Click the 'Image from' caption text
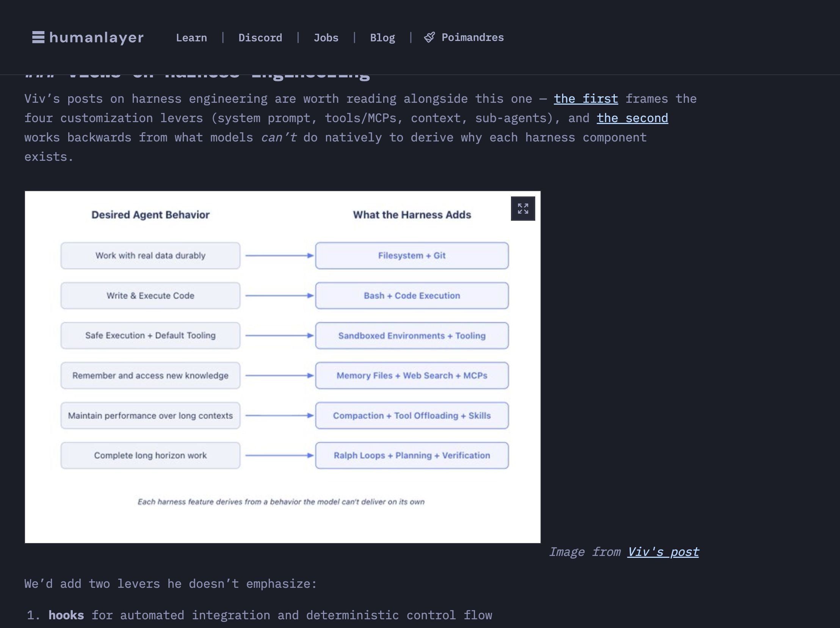Screen dimensions: 840x628 click(x=585, y=552)
